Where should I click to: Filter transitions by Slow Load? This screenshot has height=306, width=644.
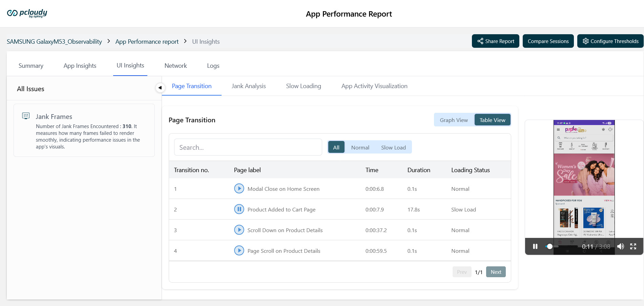[393, 147]
